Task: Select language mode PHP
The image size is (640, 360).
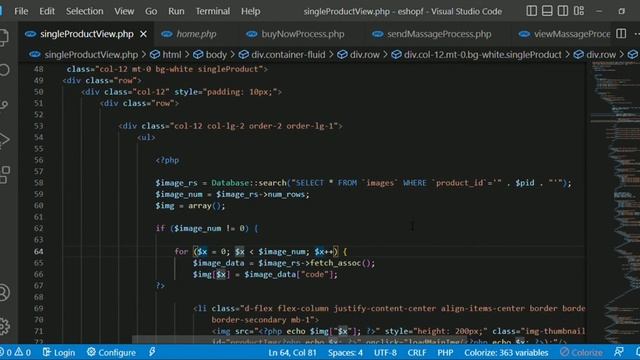Action: click(x=445, y=352)
